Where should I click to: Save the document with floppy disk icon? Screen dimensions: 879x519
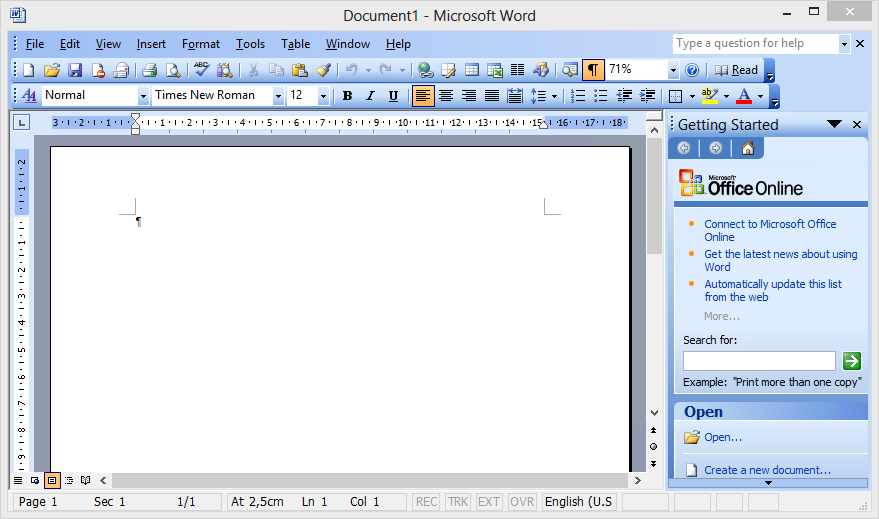coord(75,70)
